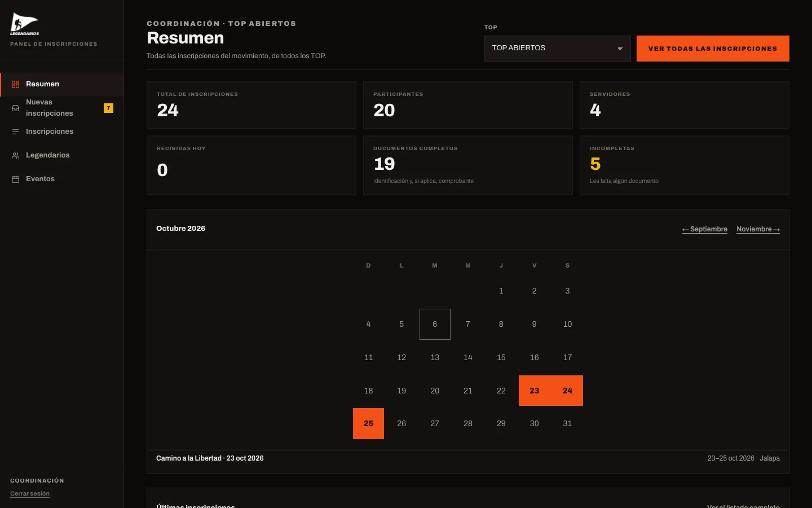
Task: Click the Incompletas card showing 5
Action: point(685,165)
